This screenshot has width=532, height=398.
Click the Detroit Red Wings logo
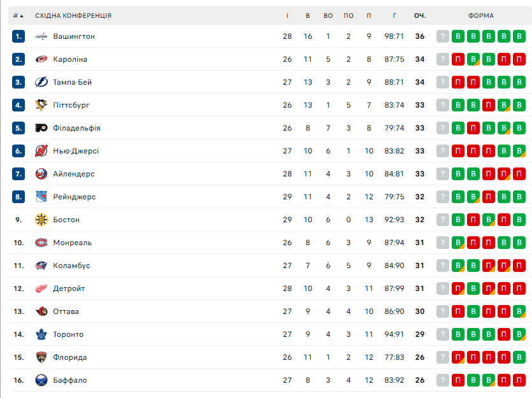[x=41, y=288]
